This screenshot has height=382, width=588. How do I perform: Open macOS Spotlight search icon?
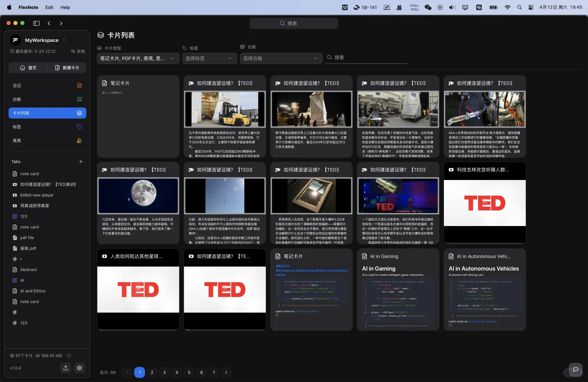tap(519, 7)
